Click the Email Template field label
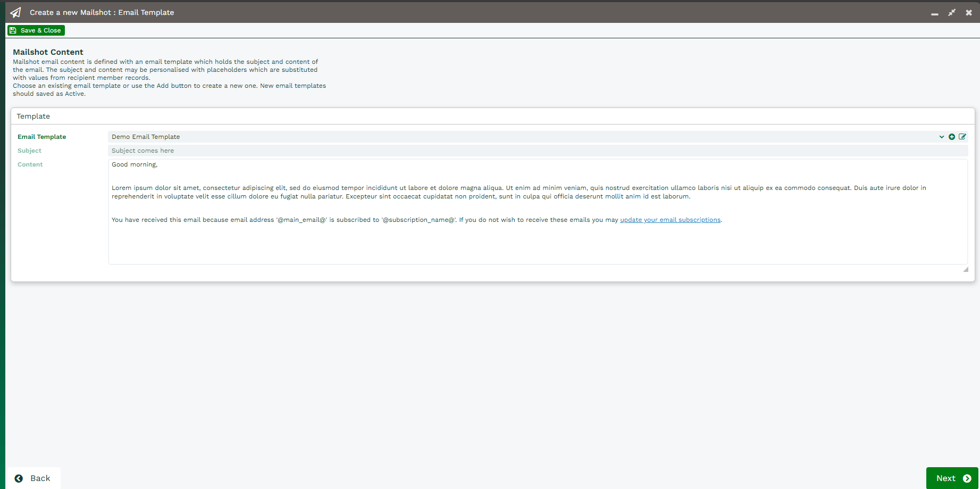This screenshot has width=980, height=489. coord(41,137)
